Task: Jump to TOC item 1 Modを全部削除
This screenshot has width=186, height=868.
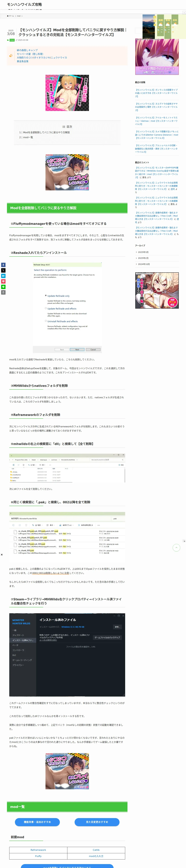Action: pos(45,132)
